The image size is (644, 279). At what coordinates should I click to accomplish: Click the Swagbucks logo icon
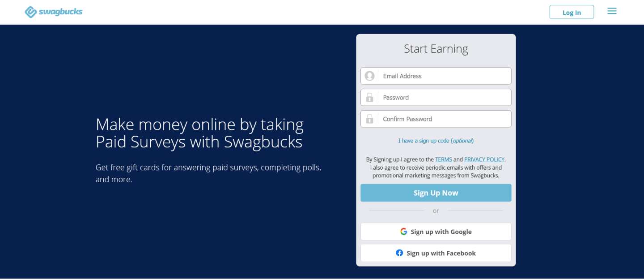click(30, 12)
